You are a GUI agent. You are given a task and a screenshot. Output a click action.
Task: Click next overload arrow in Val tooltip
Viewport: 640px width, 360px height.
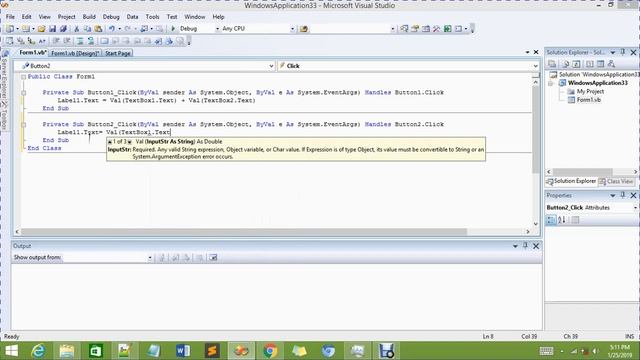click(x=129, y=142)
